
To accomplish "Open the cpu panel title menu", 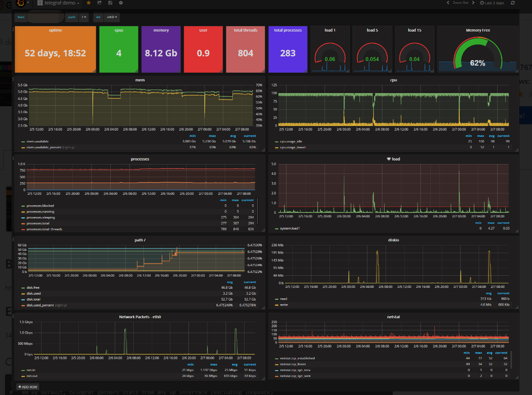I will coord(393,80).
